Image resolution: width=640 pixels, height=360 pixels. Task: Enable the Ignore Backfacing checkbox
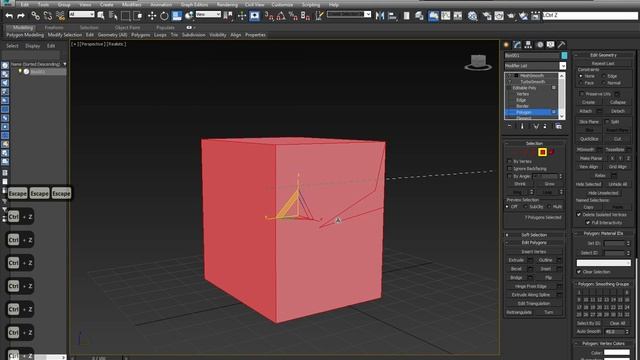coord(509,169)
